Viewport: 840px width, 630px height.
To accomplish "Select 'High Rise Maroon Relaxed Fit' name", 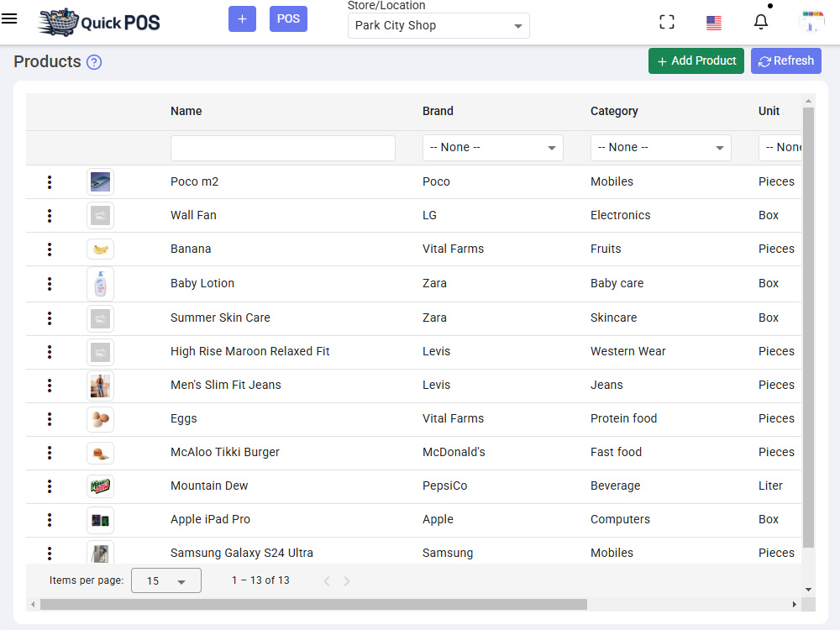I will point(249,351).
